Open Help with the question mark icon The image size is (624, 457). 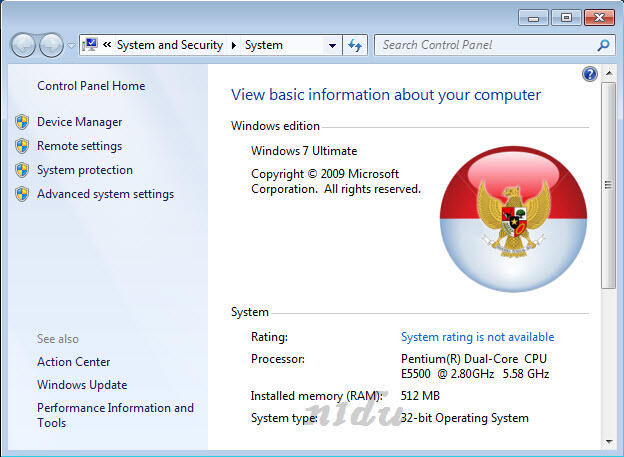(590, 74)
